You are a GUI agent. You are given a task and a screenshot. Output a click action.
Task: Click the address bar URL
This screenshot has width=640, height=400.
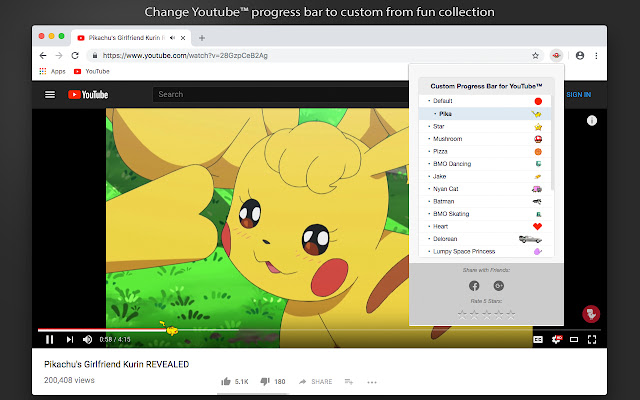[x=185, y=56]
